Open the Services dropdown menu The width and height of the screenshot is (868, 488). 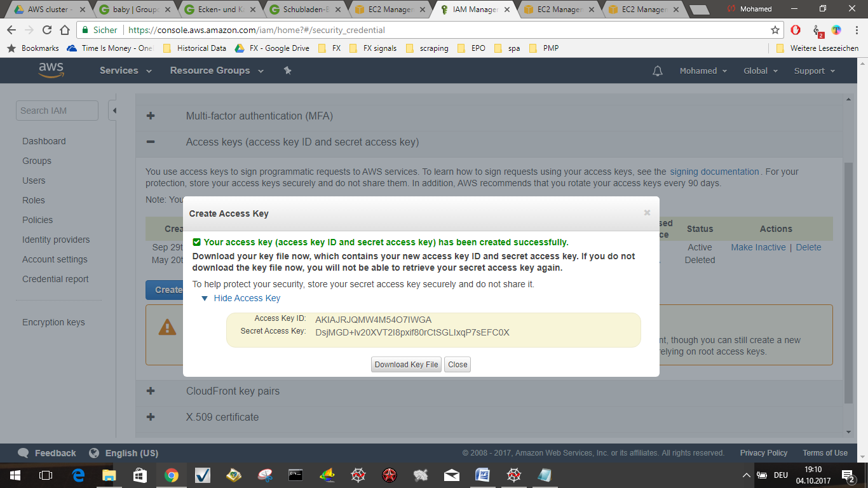(x=125, y=71)
